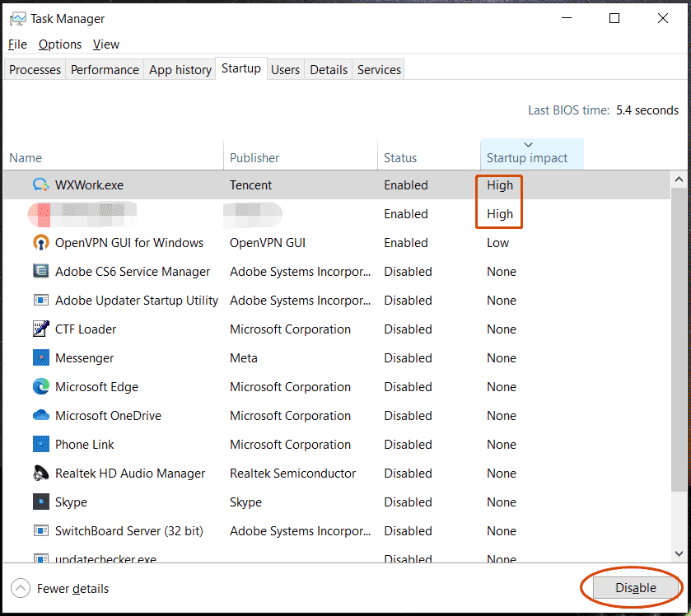Image resolution: width=691 pixels, height=616 pixels.
Task: Click the Skype app icon
Action: 41,502
